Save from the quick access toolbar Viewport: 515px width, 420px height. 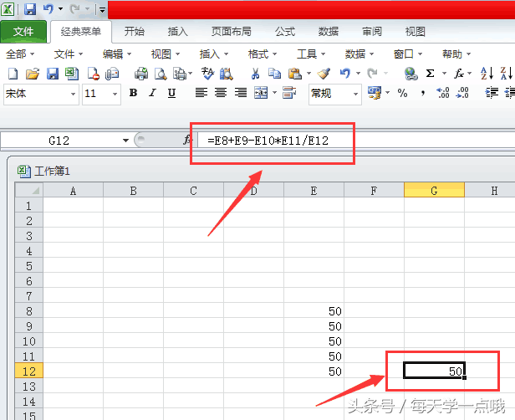pos(30,9)
